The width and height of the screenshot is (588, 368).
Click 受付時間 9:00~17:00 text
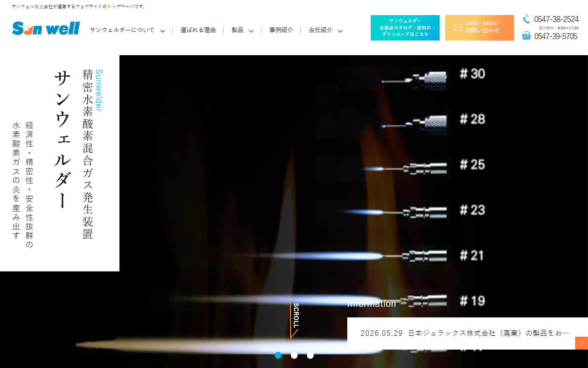[x=559, y=28]
